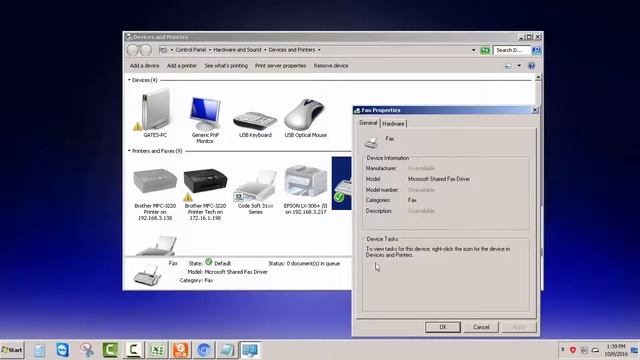Click the scrollbar up arrow
Image resolution: width=640 pixels, height=360 pixels.
[x=538, y=77]
